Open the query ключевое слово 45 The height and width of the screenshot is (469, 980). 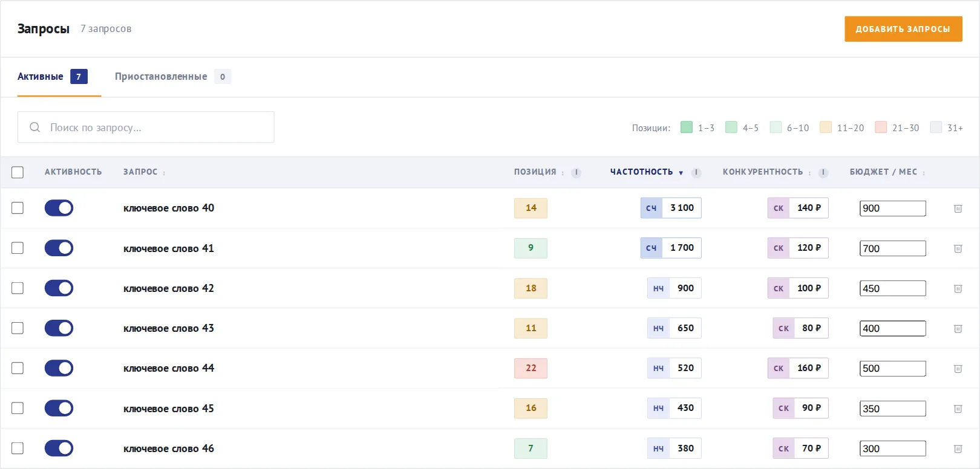[x=169, y=409]
